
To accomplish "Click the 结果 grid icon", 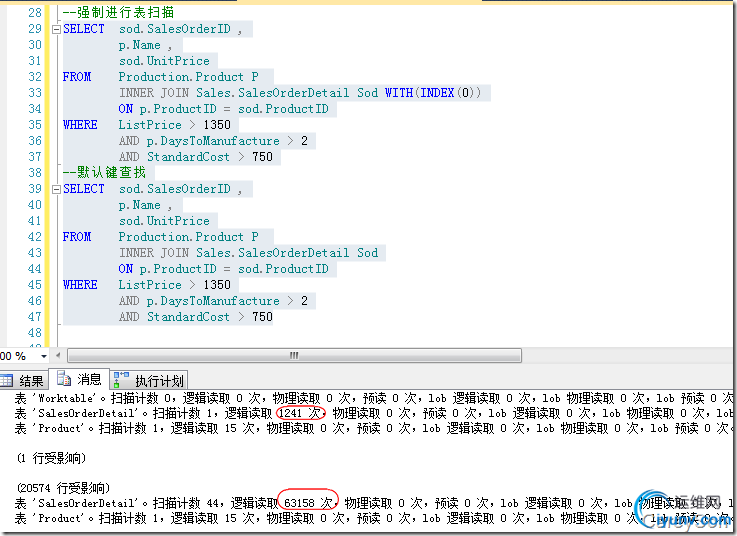I will pos(7,380).
